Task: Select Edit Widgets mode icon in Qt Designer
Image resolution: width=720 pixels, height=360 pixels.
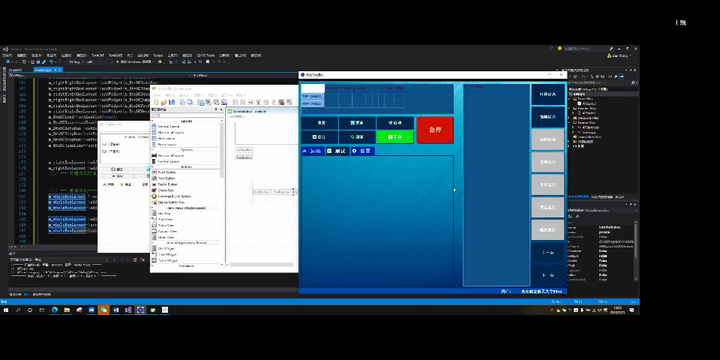Action: click(201, 102)
